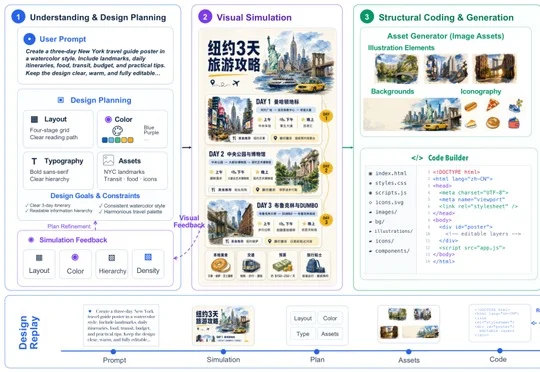
Task: Click the backpack icon in poster
Action: click(x=314, y=266)
